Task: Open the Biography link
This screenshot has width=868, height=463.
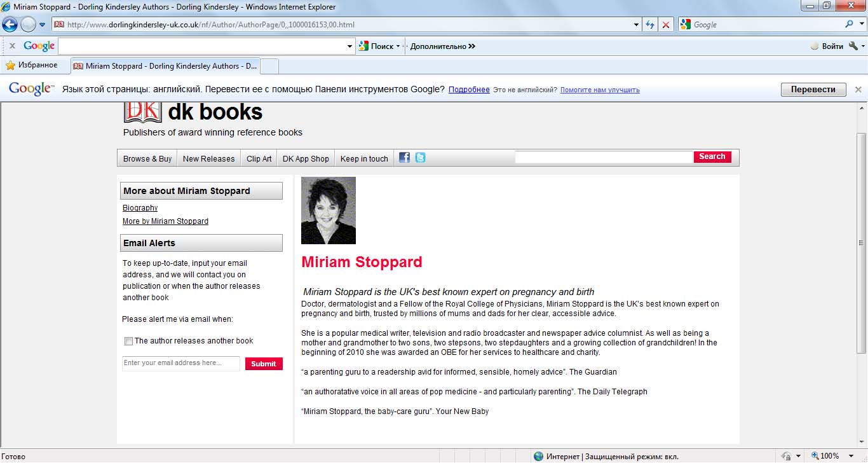Action: tap(140, 208)
